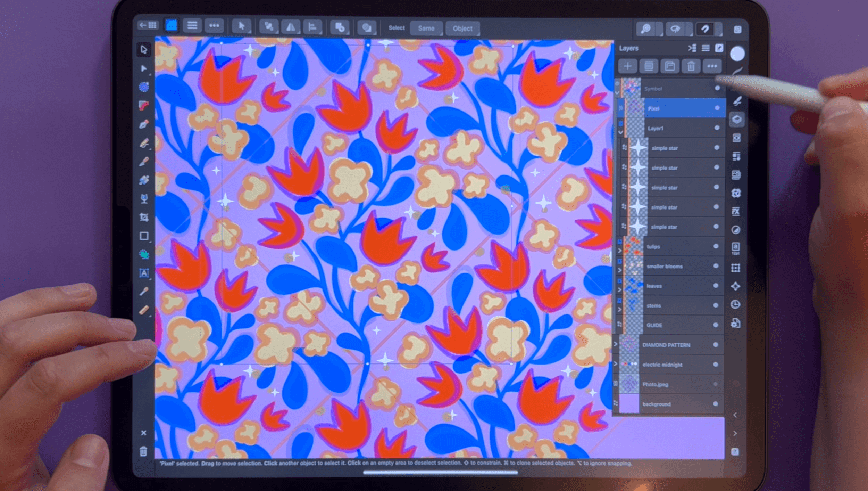Open the FX layer effects studio
The image size is (868, 491).
pyautogui.click(x=735, y=211)
